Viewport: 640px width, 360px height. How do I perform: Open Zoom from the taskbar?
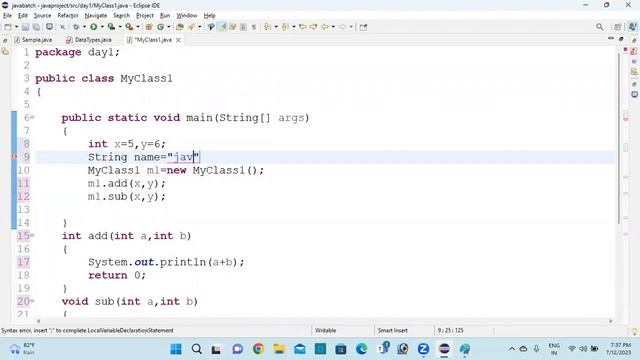(x=423, y=349)
